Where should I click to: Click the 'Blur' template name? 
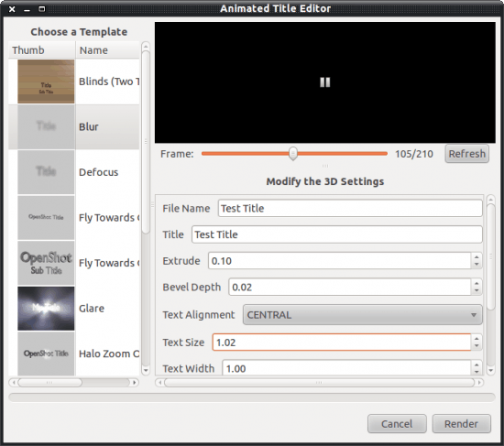click(x=89, y=127)
